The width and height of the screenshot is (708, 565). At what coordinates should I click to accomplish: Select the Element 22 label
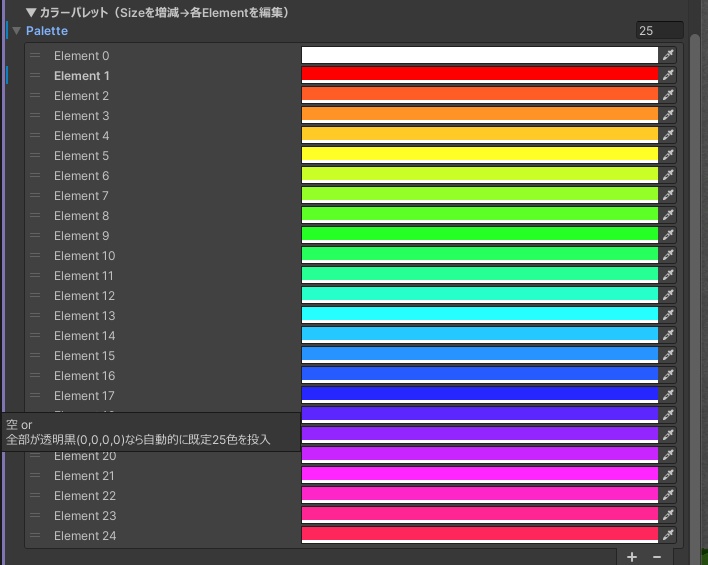click(85, 495)
